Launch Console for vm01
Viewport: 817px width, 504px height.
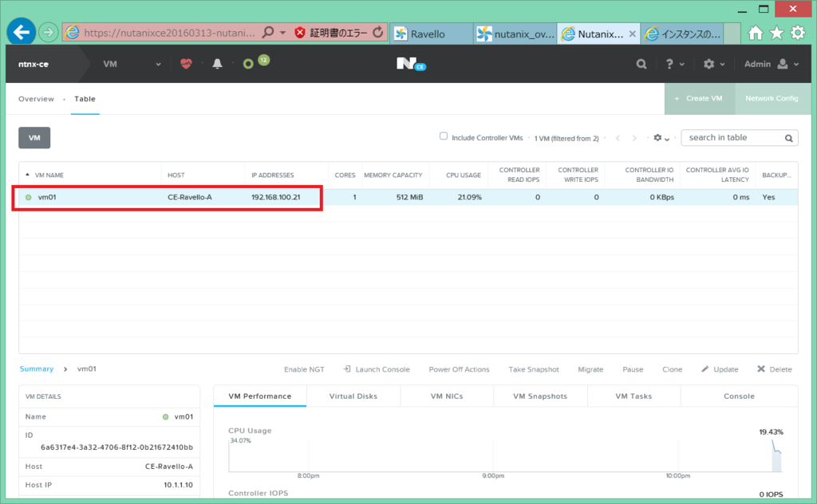coord(377,369)
